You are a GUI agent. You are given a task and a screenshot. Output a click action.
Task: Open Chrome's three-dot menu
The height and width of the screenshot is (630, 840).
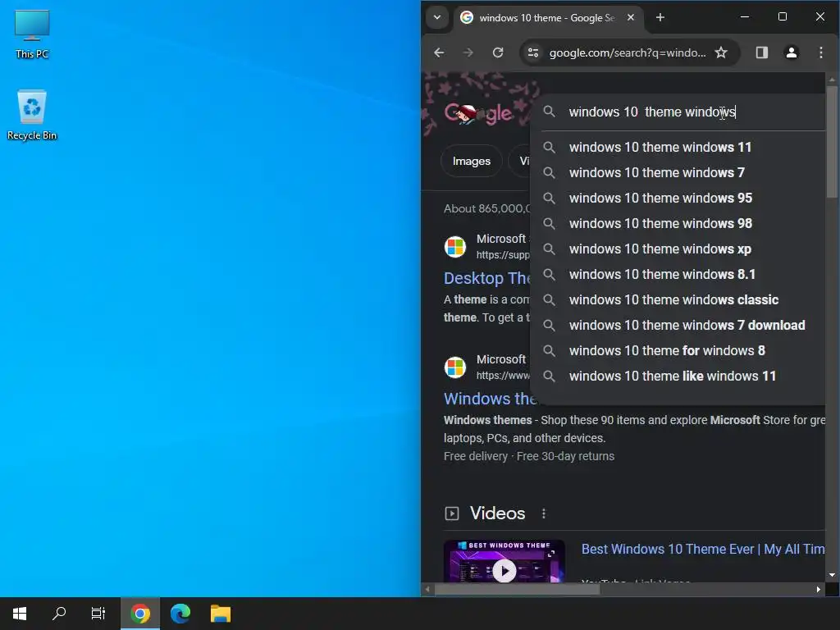tap(820, 52)
